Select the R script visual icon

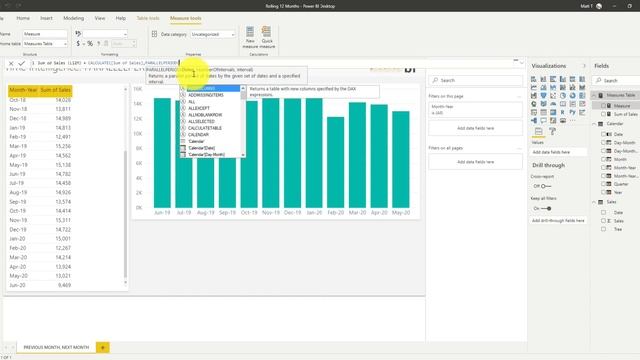pyautogui.click(x=562, y=112)
